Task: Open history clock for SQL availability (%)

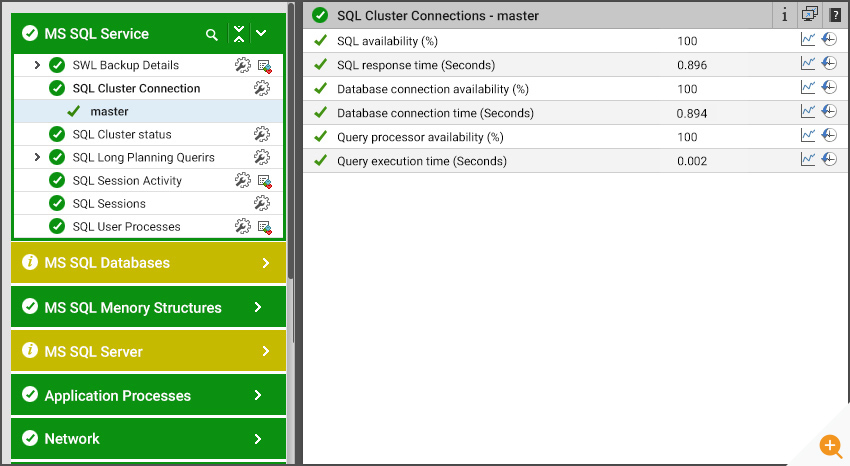Action: point(829,39)
